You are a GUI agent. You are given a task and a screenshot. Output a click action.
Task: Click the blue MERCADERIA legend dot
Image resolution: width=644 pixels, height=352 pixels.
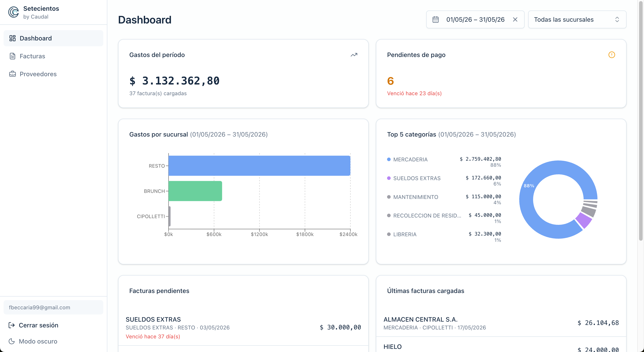(389, 159)
